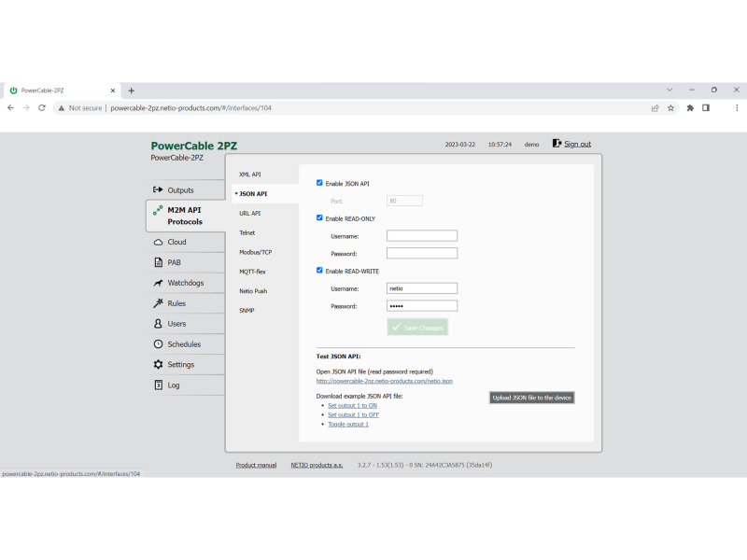
Task: Open the Cloud icon in sidebar
Action: tap(158, 242)
